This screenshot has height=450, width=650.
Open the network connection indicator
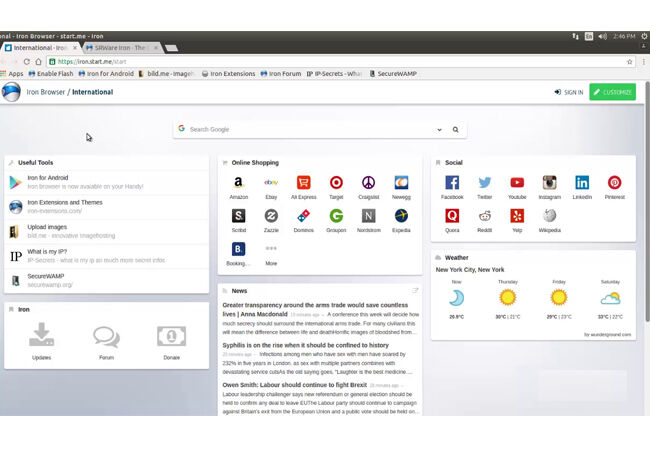pyautogui.click(x=575, y=36)
